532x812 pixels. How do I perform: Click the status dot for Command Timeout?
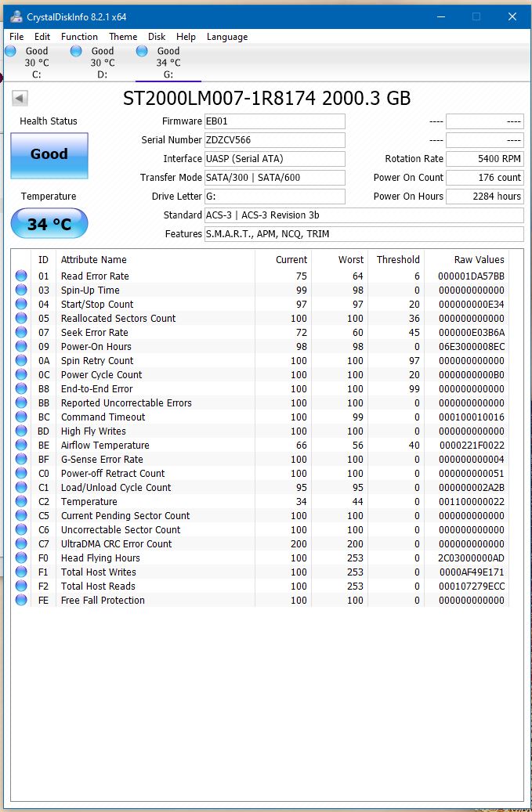pyautogui.click(x=21, y=417)
